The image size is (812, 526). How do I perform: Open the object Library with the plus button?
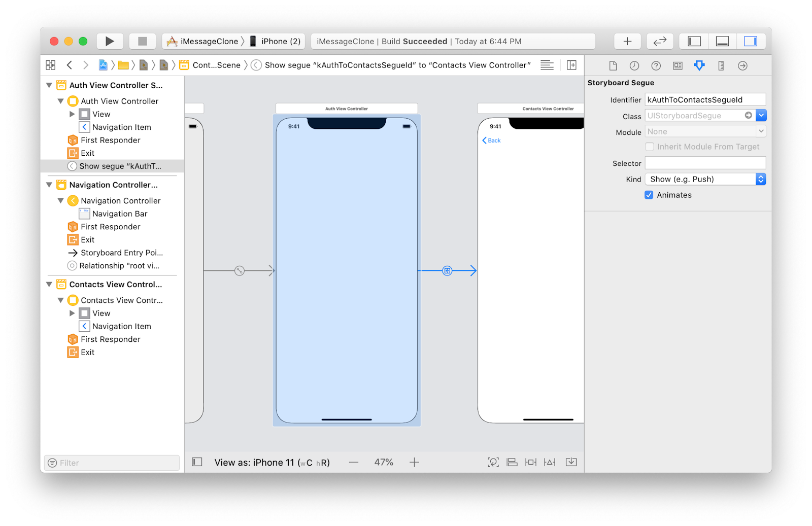[627, 41]
